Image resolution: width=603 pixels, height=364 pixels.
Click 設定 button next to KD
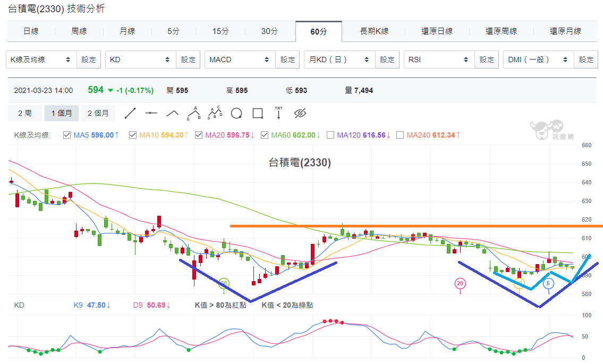pos(188,60)
